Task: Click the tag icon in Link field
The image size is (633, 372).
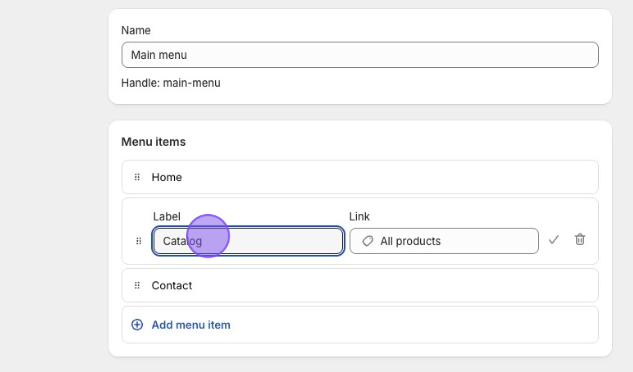Action: click(367, 241)
